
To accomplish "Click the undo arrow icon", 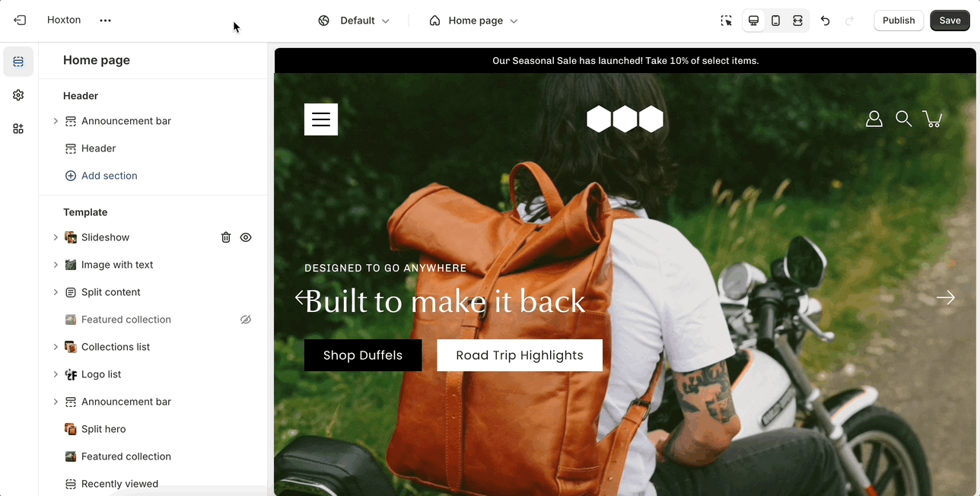I will pyautogui.click(x=825, y=21).
